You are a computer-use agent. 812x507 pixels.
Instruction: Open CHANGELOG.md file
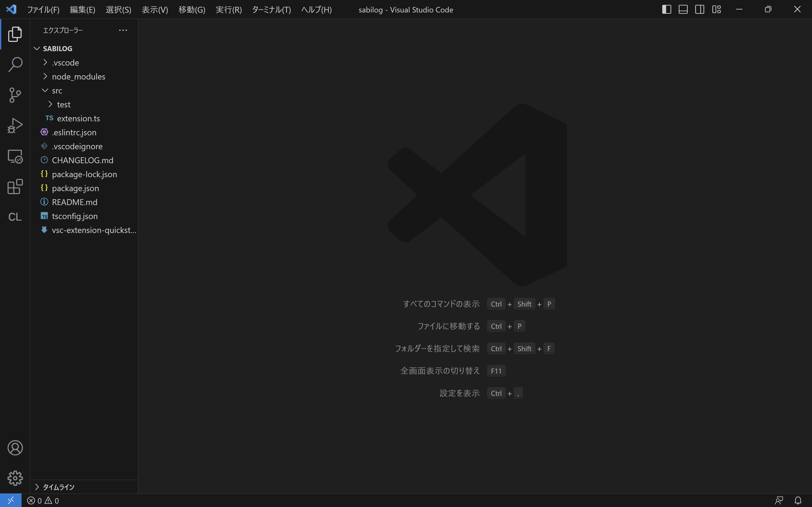84,160
